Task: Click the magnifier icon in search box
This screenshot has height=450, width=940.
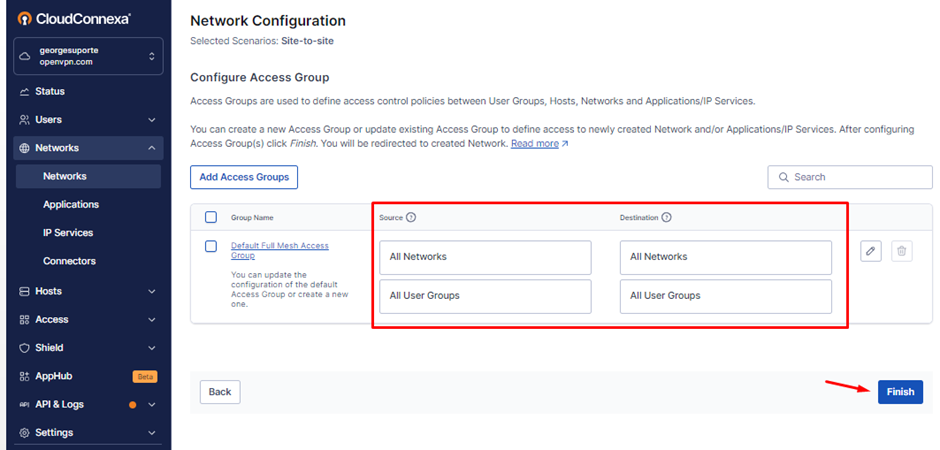Action: point(782,177)
